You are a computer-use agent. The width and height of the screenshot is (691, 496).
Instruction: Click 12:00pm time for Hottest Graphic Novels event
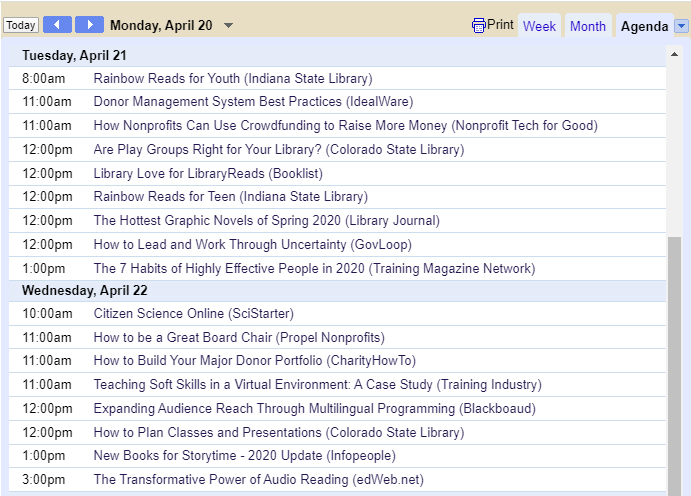click(47, 221)
